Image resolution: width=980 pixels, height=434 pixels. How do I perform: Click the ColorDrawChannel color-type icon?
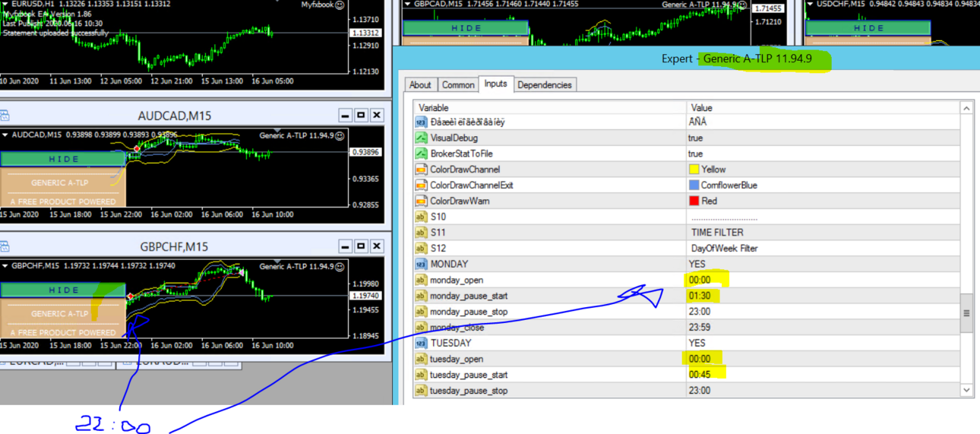point(421,169)
